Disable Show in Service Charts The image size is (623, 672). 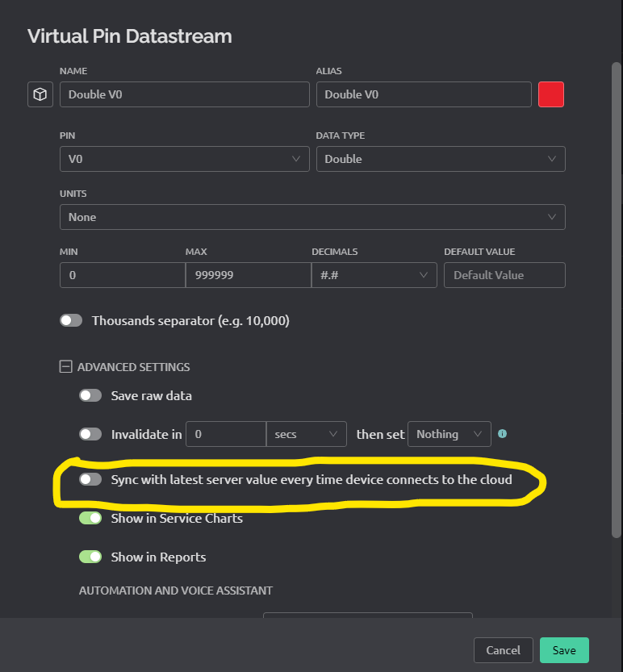[x=90, y=518]
